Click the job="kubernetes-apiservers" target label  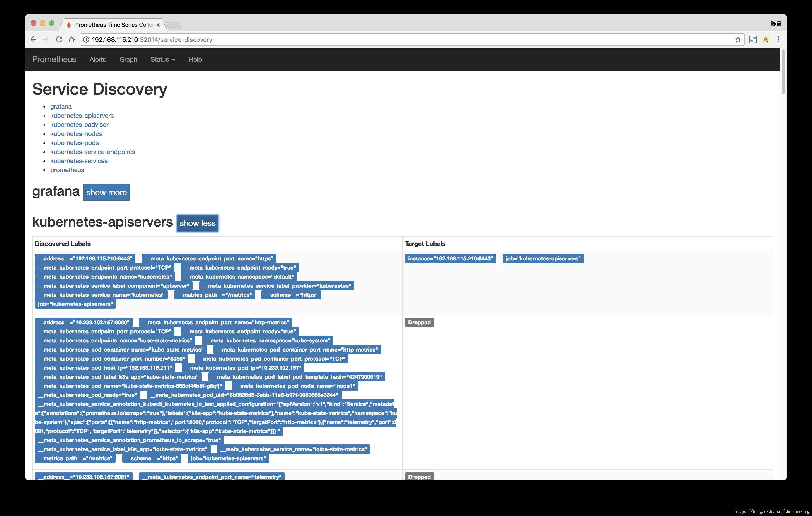pyautogui.click(x=543, y=258)
